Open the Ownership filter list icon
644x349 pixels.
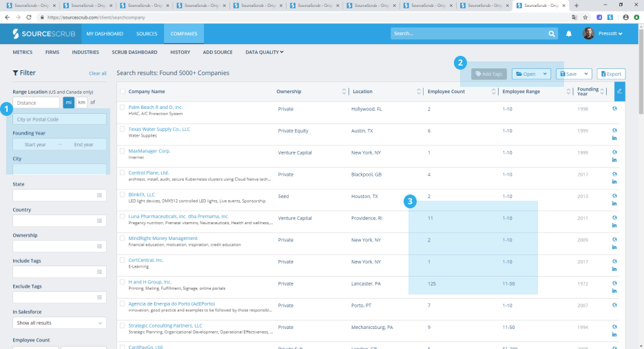pyautogui.click(x=99, y=246)
